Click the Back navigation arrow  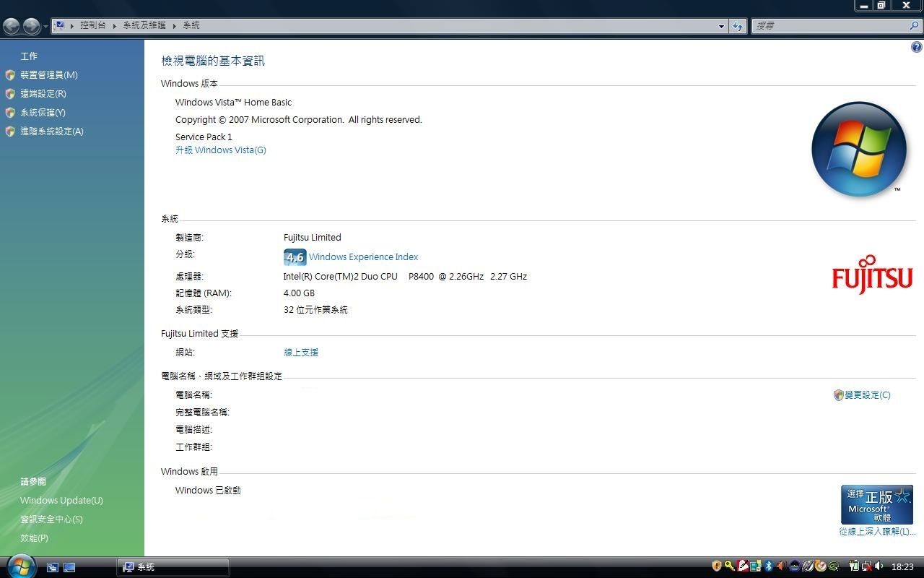12,27
